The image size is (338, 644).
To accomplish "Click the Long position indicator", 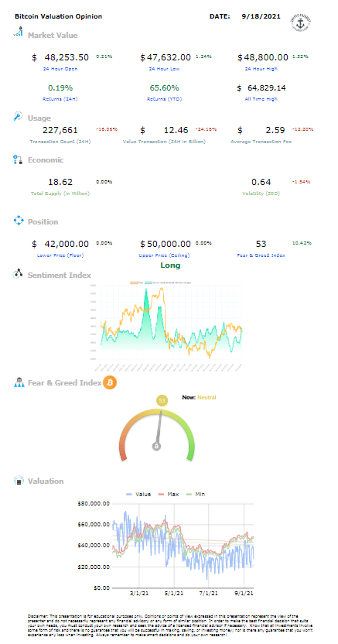I will coord(170,265).
